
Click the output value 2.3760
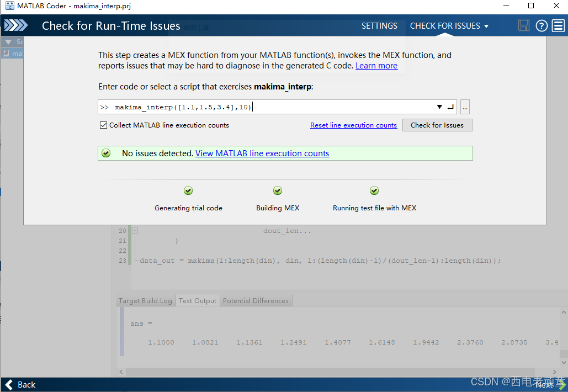[470, 342]
